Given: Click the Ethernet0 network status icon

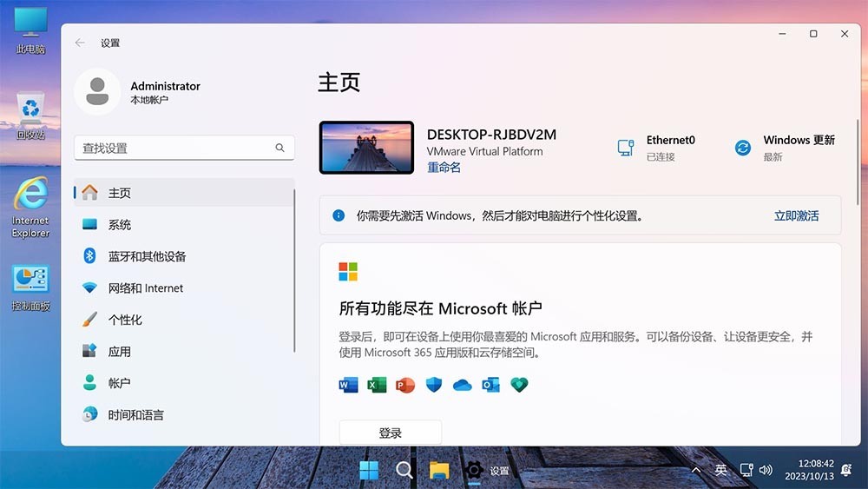Looking at the screenshot, I should (626, 148).
